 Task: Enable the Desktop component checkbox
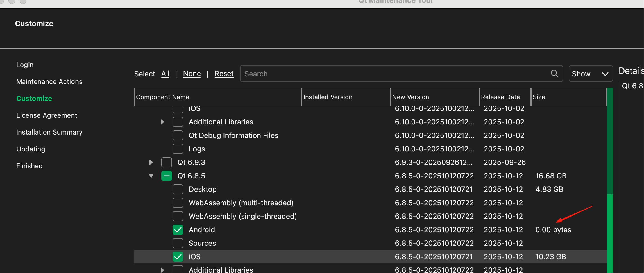[178, 189]
